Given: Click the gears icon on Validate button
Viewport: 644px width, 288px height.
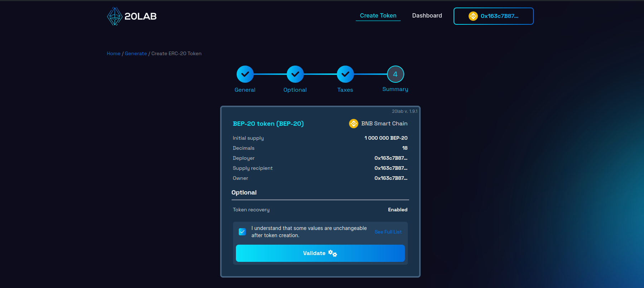Looking at the screenshot, I should [x=333, y=253].
